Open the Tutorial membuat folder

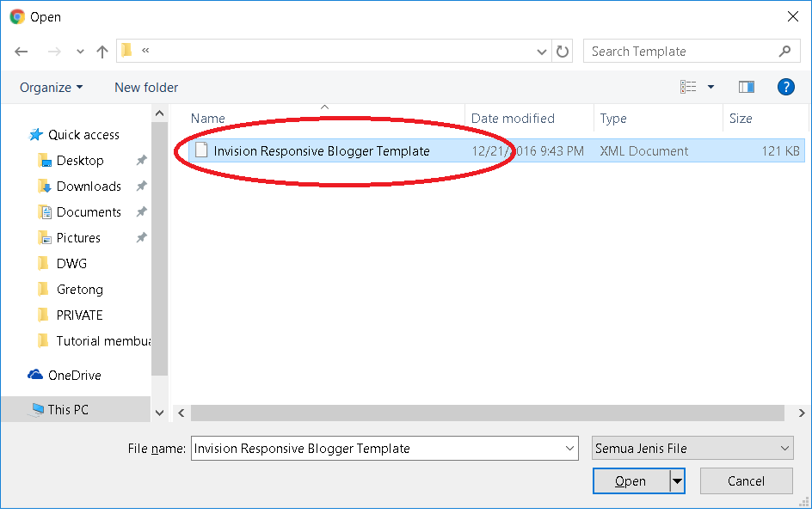[x=103, y=341]
